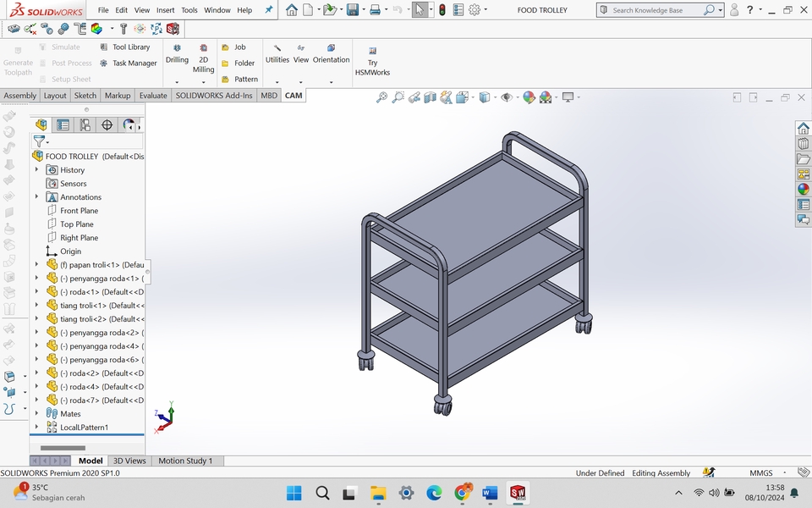Switch to the Evaluate tab
Screen dimensions: 812x508
click(x=153, y=95)
